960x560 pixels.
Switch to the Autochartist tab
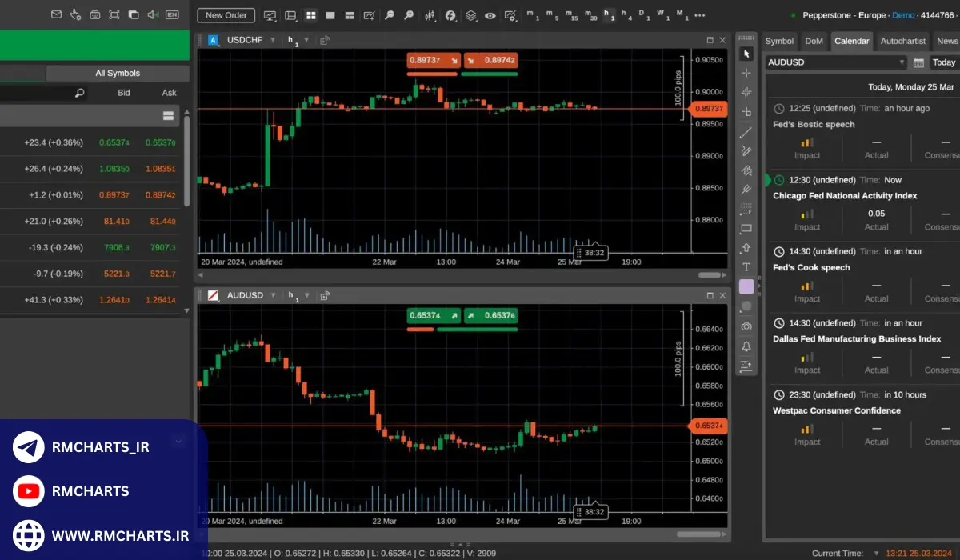click(x=902, y=41)
